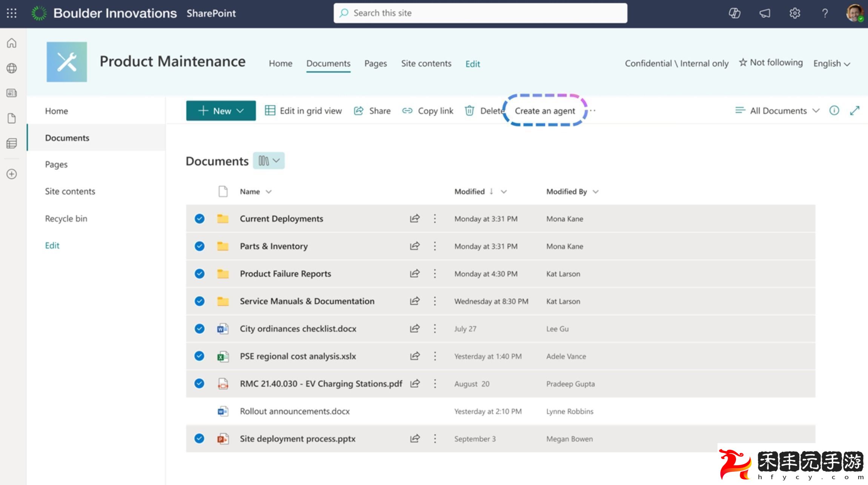Open more actions for PSE regional cost analysis.xslx
The height and width of the screenshot is (485, 868).
pyautogui.click(x=435, y=356)
